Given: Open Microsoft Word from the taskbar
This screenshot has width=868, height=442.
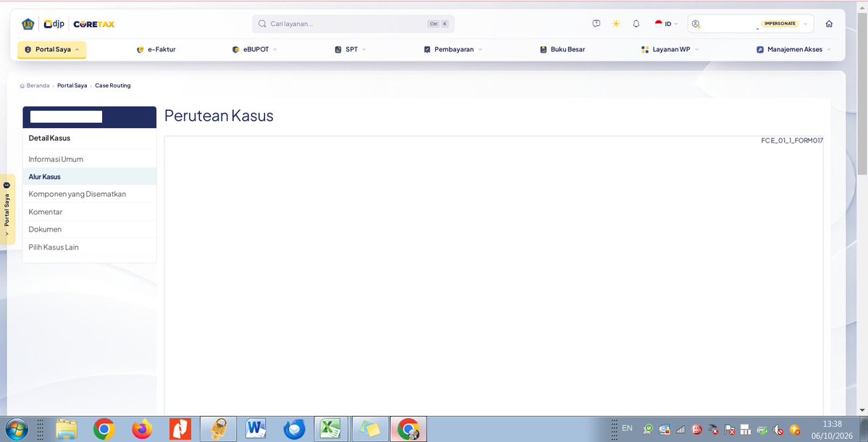Looking at the screenshot, I should point(256,429).
